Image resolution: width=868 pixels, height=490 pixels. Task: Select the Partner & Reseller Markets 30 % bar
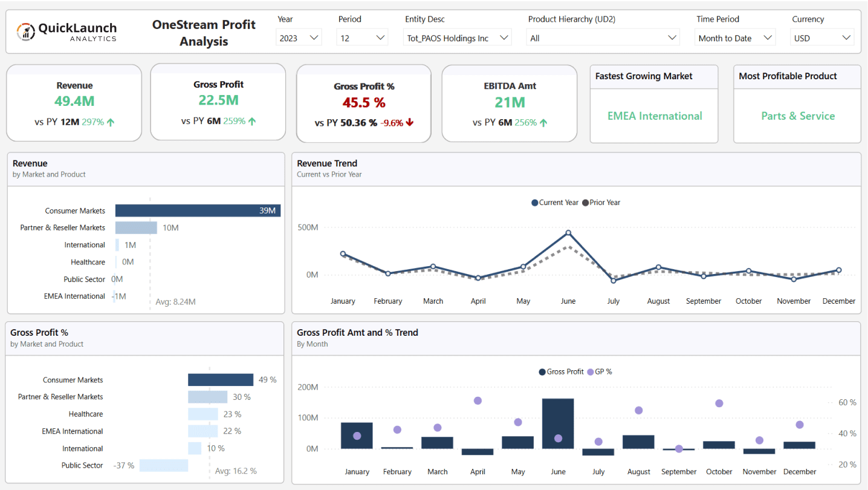(207, 397)
